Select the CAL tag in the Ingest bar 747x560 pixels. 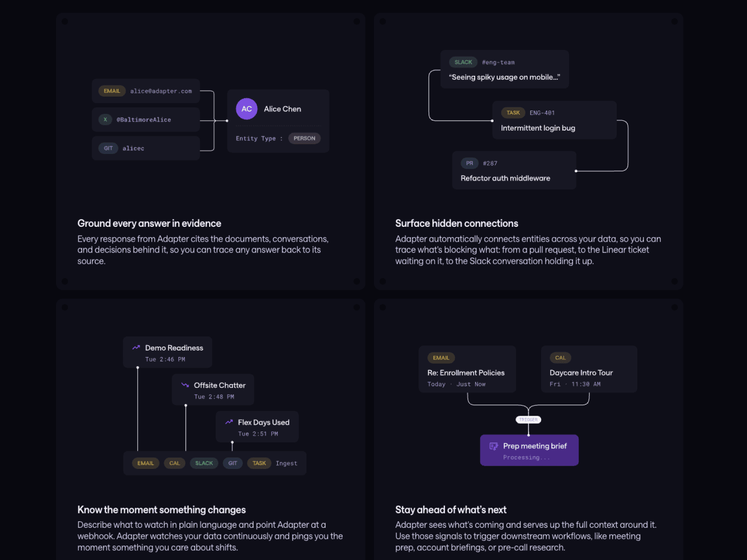point(175,463)
